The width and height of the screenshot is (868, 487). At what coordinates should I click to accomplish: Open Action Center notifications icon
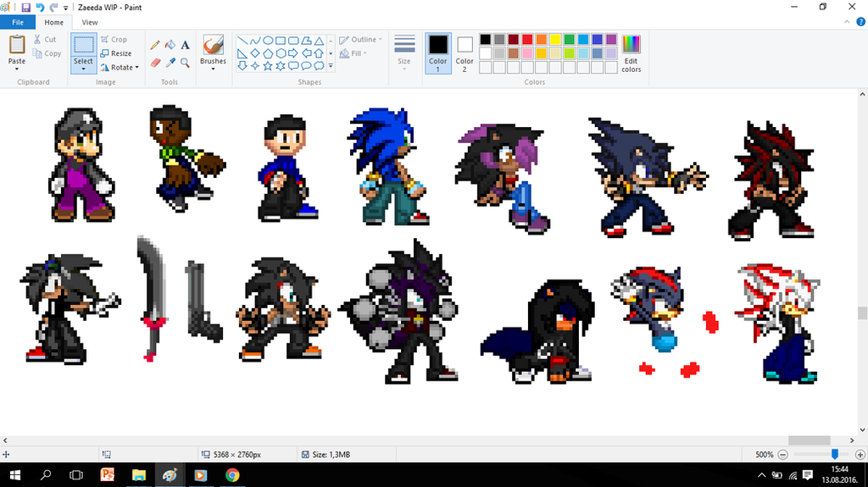pyautogui.click(x=808, y=475)
